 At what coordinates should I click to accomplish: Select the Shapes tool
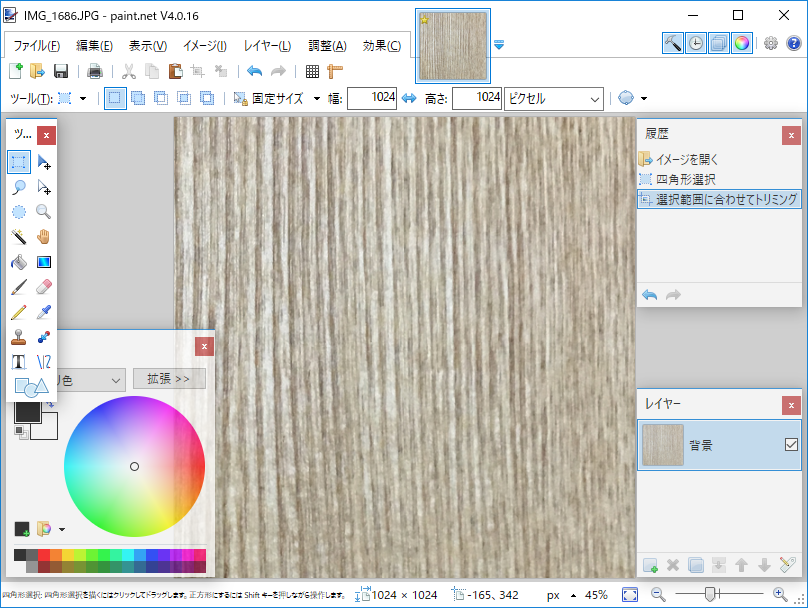click(31, 387)
